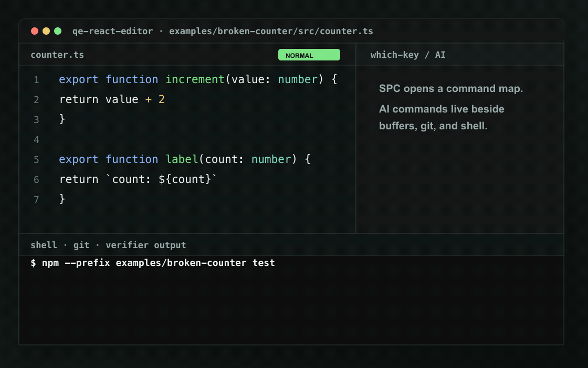
Task: Select the counter.ts buffer tab
Action: tap(57, 55)
